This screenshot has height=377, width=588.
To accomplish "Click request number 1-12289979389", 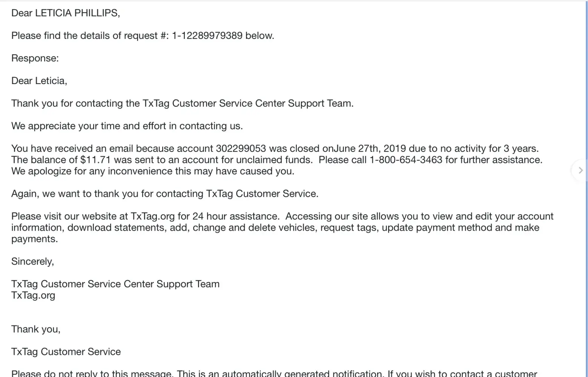I will 207,35.
